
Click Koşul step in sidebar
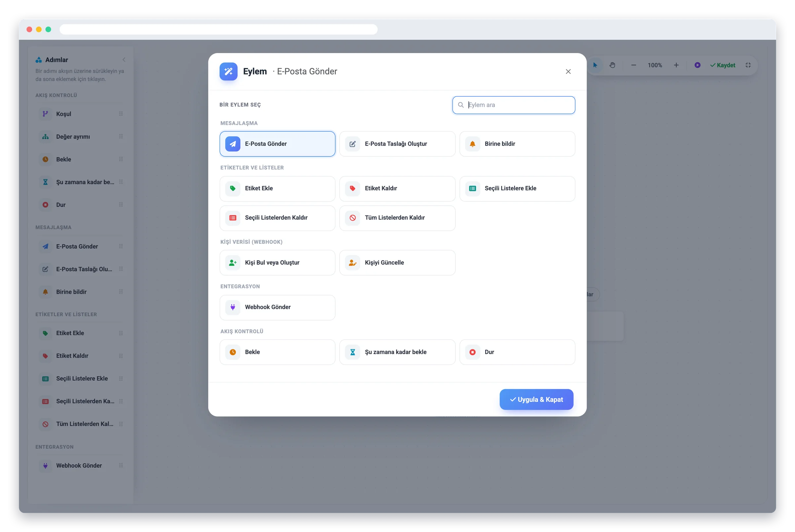81,114
